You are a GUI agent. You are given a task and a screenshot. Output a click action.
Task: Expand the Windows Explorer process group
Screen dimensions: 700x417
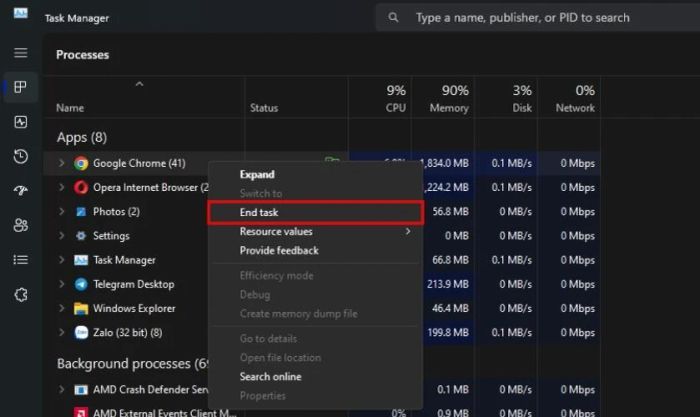[x=62, y=309]
